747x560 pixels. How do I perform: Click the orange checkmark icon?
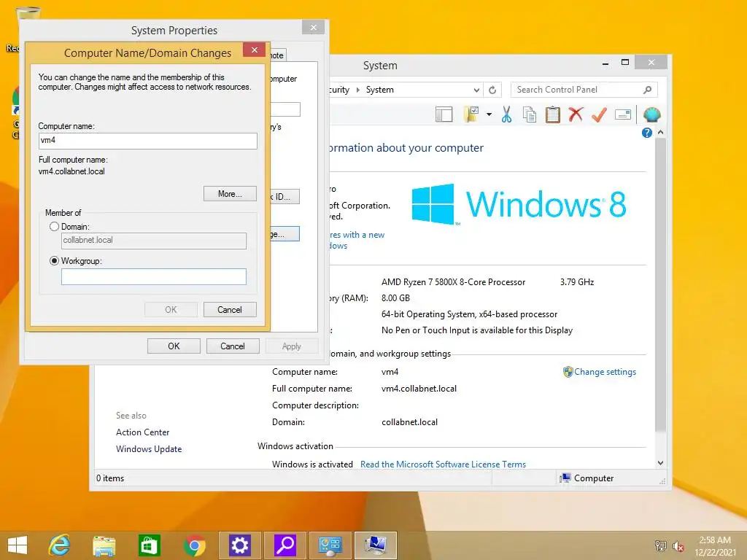point(600,114)
